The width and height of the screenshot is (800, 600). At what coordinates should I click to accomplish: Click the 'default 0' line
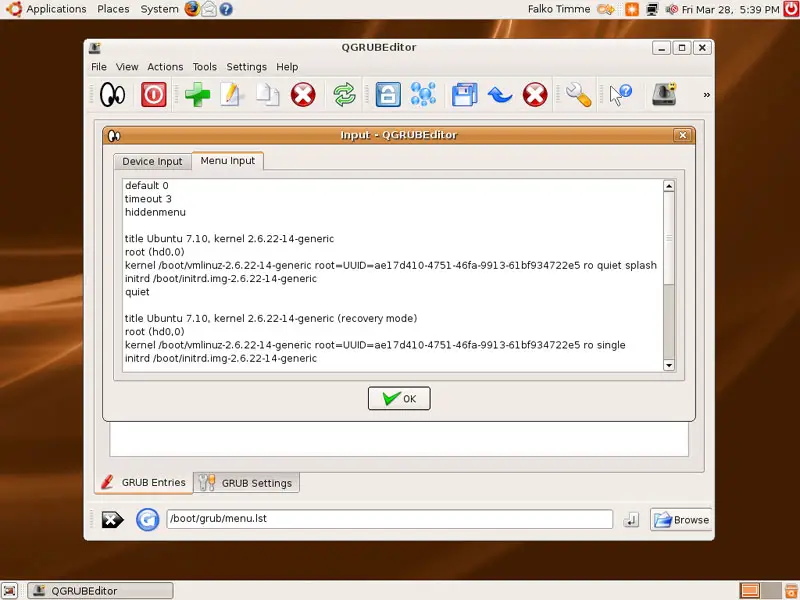tap(146, 186)
